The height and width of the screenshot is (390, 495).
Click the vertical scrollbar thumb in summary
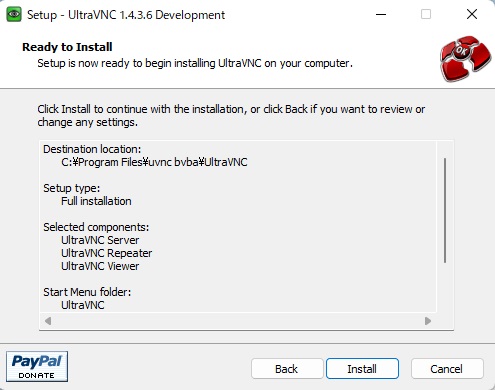coord(445,211)
